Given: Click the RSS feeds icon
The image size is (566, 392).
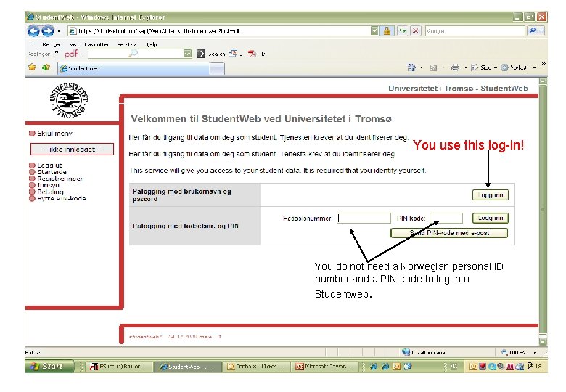Looking at the screenshot, I should click(433, 68).
